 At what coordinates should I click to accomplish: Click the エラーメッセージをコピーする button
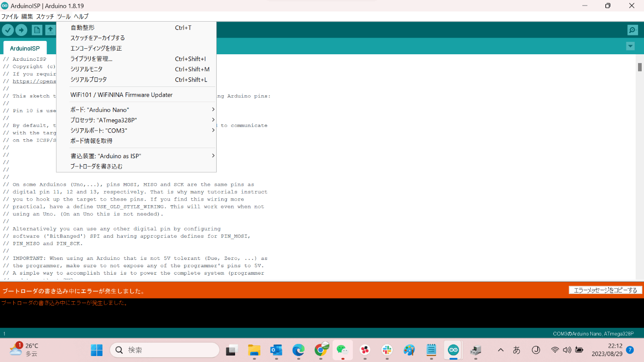point(605,290)
